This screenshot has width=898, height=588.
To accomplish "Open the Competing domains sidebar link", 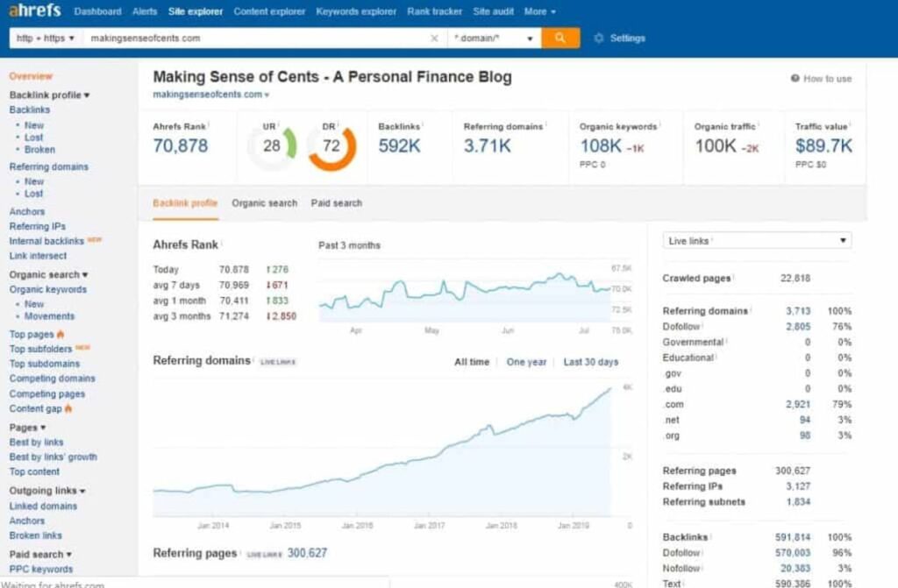I will point(52,379).
